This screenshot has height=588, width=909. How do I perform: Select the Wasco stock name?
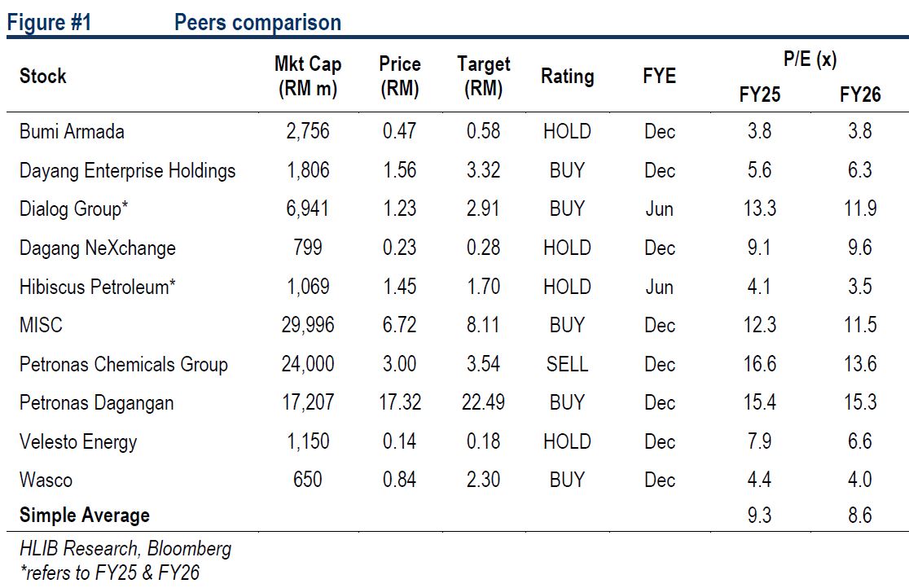click(x=46, y=480)
